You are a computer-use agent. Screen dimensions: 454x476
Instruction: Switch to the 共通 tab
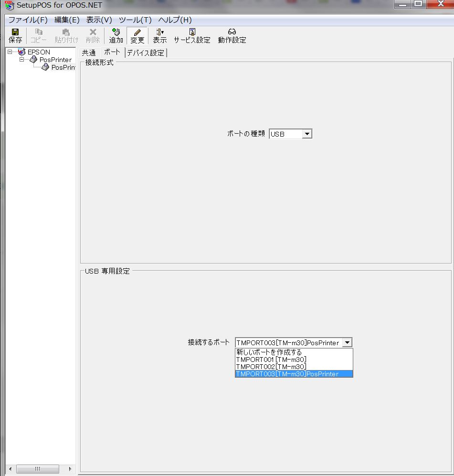(x=89, y=53)
